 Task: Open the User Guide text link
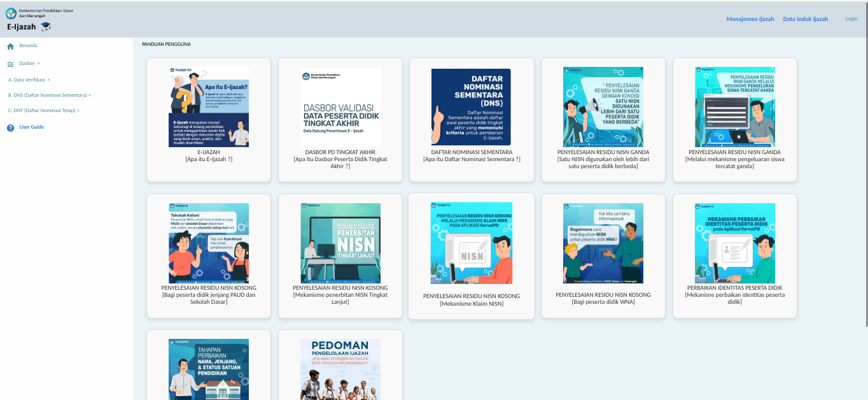[31, 127]
